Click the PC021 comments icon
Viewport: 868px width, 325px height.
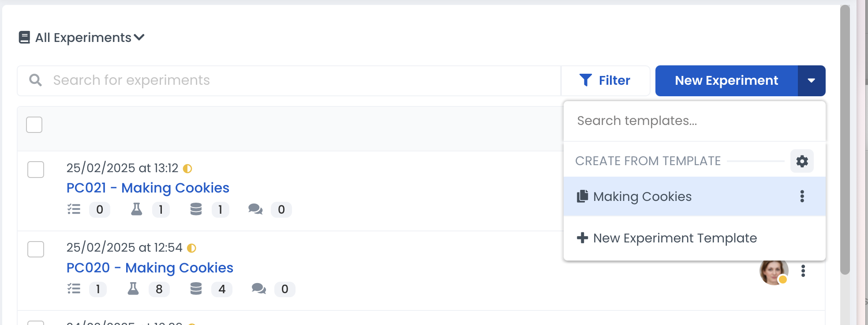click(x=255, y=209)
